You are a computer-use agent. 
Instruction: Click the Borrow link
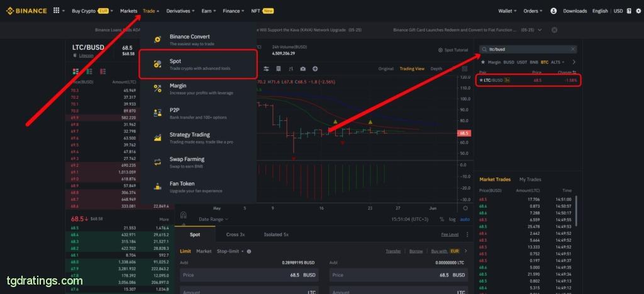(416, 251)
